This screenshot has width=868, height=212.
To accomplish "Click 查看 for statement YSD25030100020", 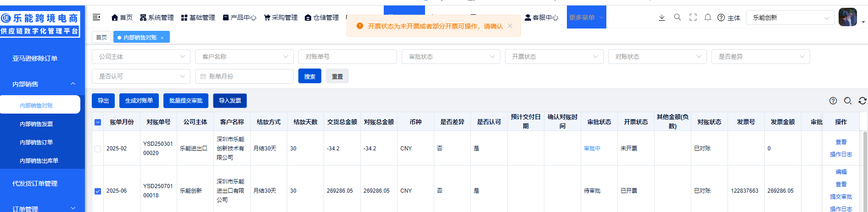I will click(841, 142).
